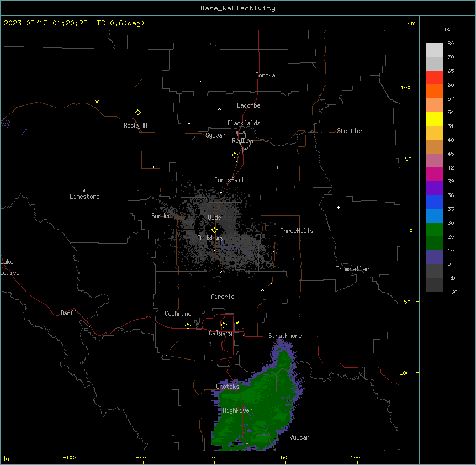This screenshot has height=465, width=476.
Task: Click the Strathmore label
Action: (x=285, y=336)
